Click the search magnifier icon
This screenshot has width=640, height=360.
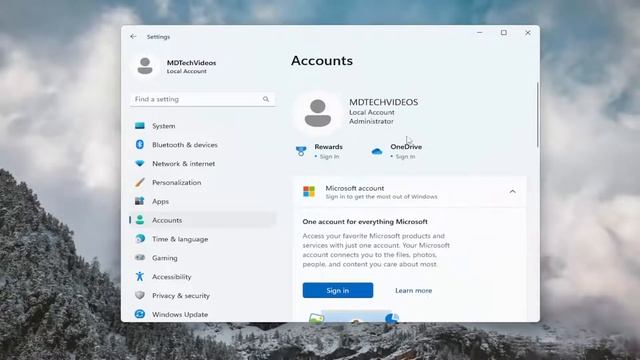pos(266,99)
